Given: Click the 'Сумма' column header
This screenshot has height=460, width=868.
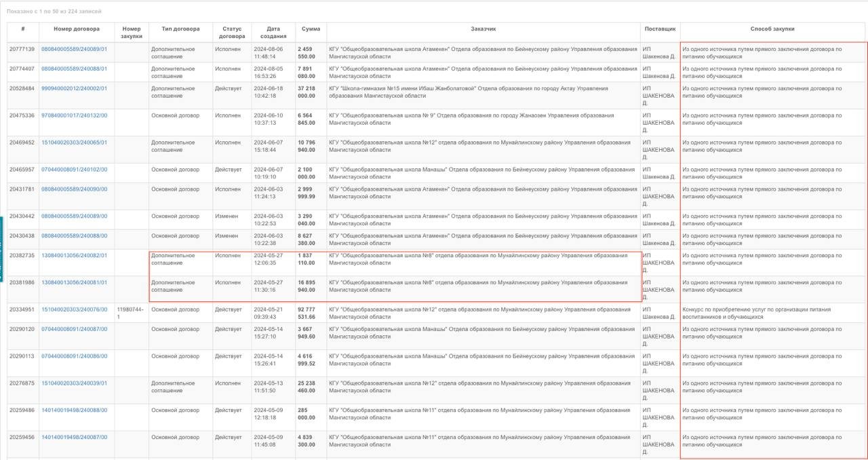Looking at the screenshot, I should [x=311, y=29].
